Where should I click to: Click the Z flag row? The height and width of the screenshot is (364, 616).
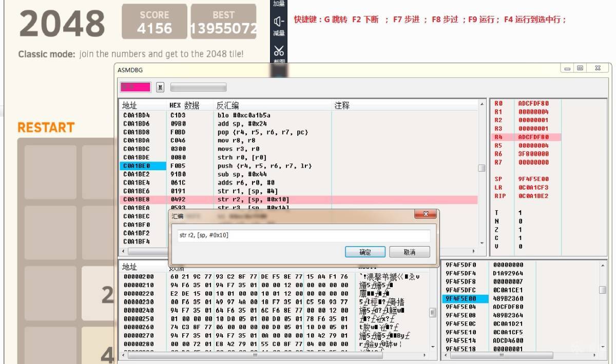coord(526,230)
